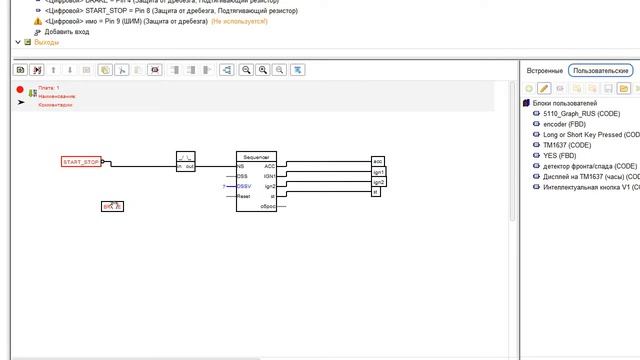Click the second align blocks icon

pyautogui.click(x=191, y=70)
